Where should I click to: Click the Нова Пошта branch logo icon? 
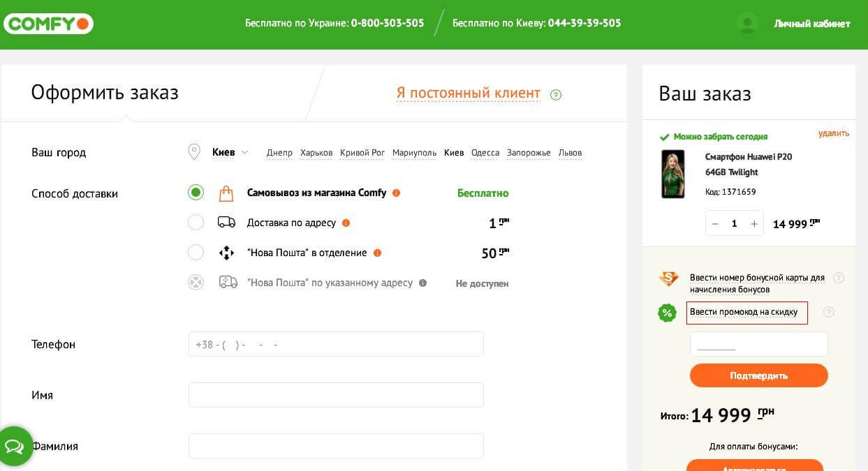click(x=226, y=253)
